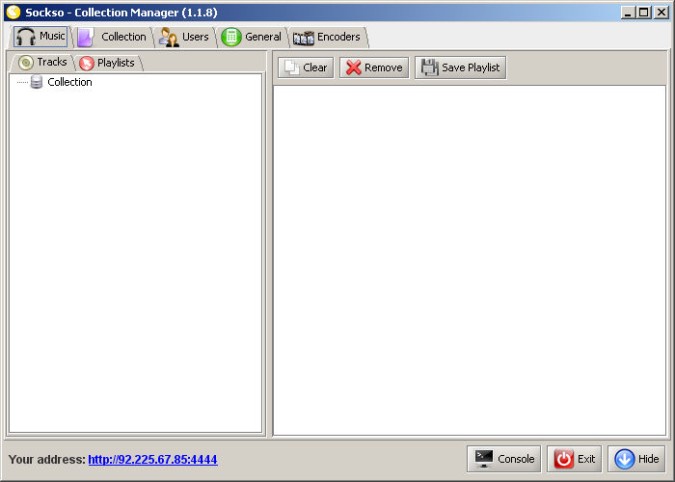Screen dimensions: 675x482
Task: Click the headphones icon on Music tab
Action: pyautogui.click(x=26, y=37)
